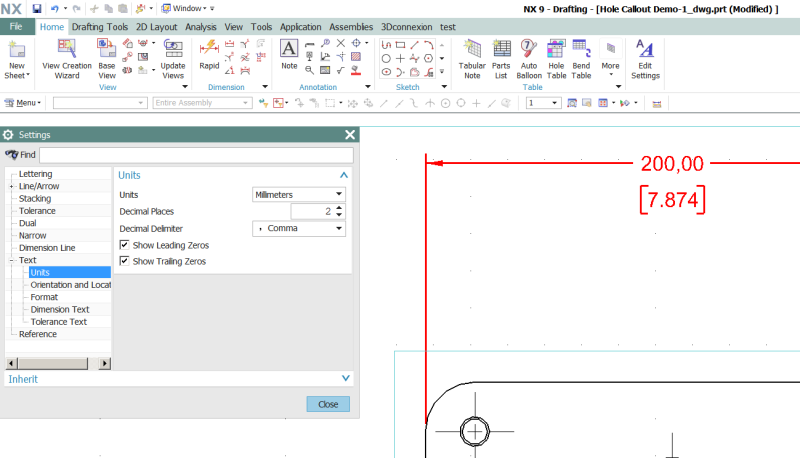800x458 pixels.
Task: Switch to the Drafting Tools tab
Action: coord(99,27)
